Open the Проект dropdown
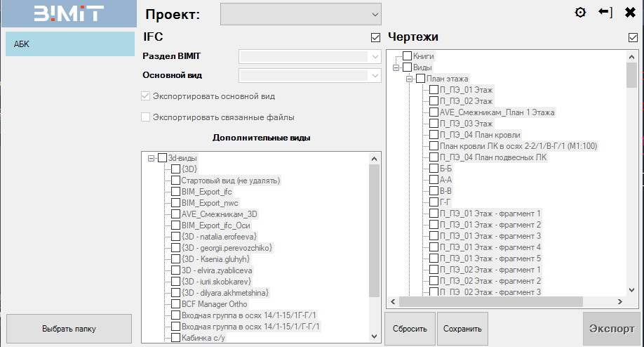Screen dimensions: 644x347 [301, 13]
